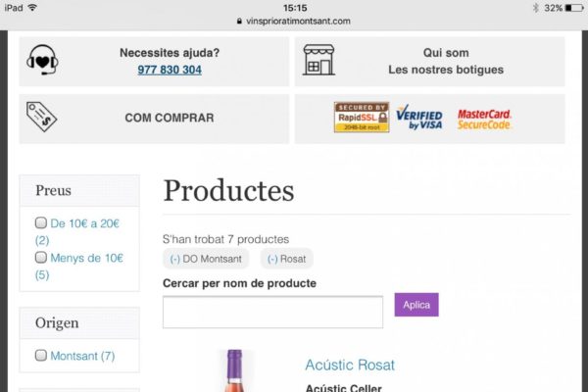The image size is (588, 392).
Task: Tap the MasterCard SecureCode logo
Action: tap(484, 119)
